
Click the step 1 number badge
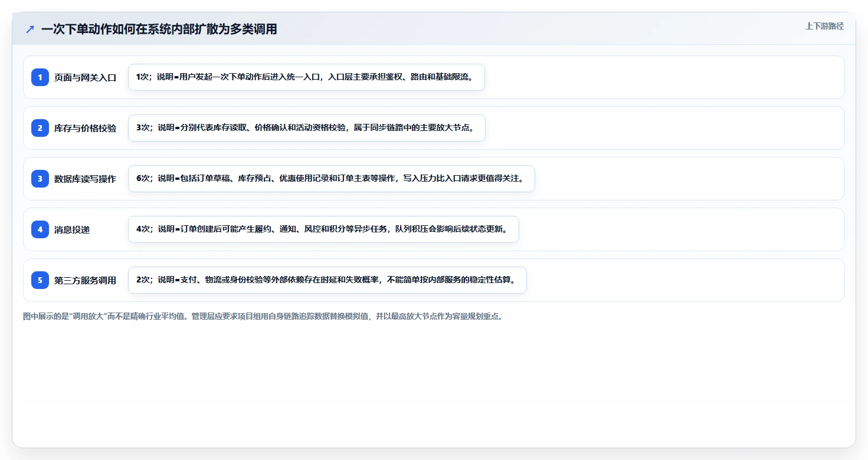pos(40,77)
